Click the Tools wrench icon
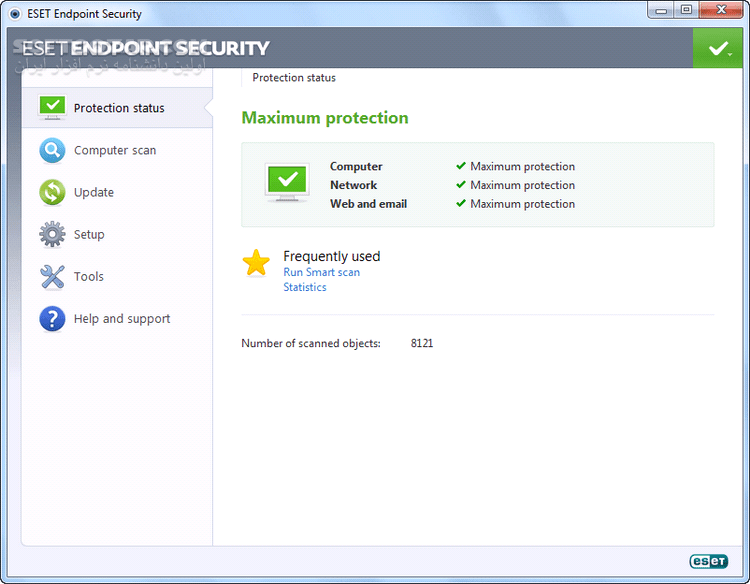The image size is (750, 584). pos(52,277)
